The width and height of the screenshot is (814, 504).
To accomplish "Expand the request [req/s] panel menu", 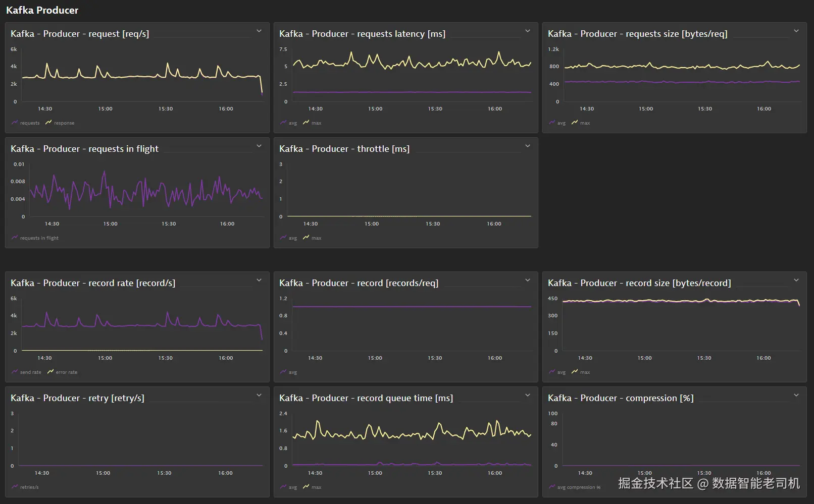I will tap(259, 31).
